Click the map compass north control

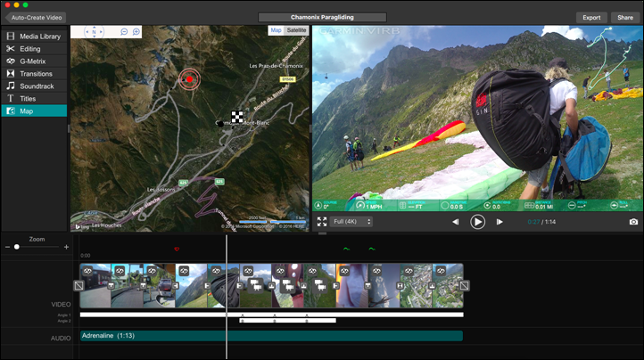(x=94, y=31)
